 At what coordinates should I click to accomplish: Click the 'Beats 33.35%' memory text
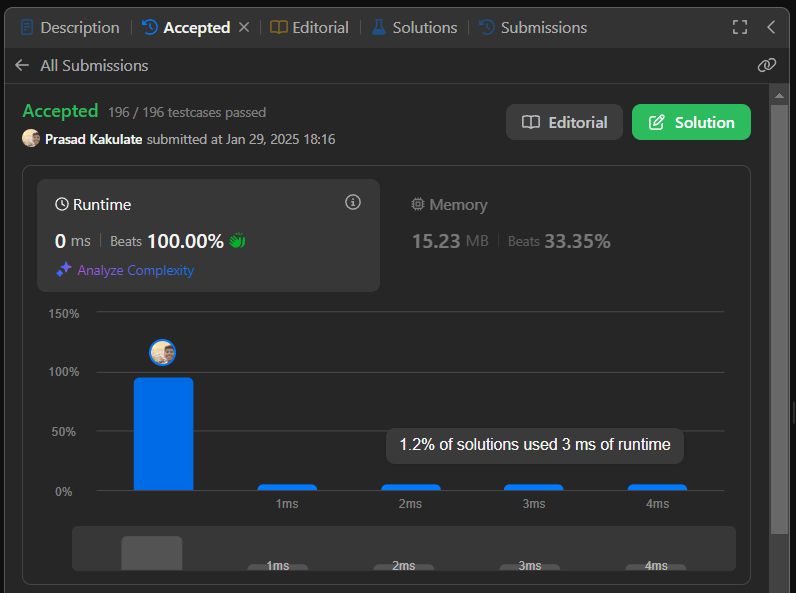click(559, 241)
